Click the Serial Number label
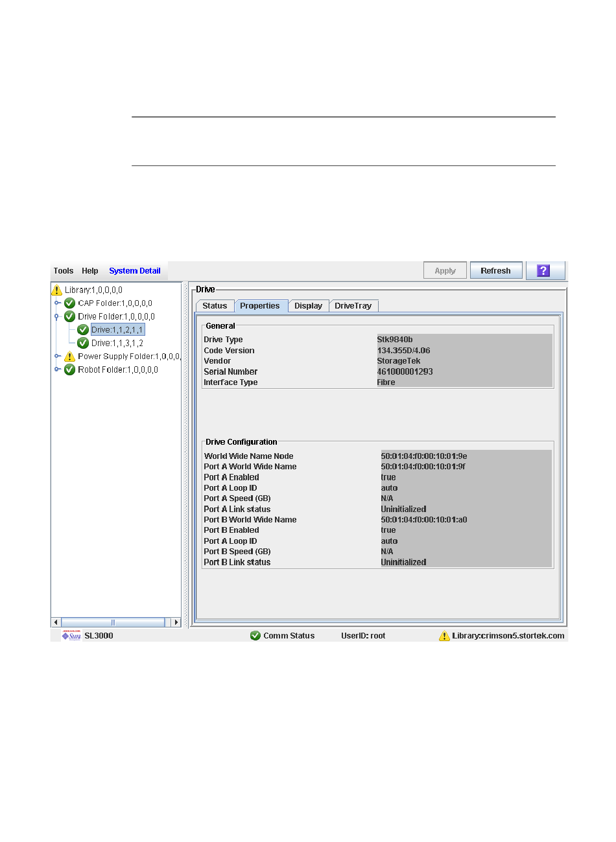The image size is (616, 842). [231, 371]
